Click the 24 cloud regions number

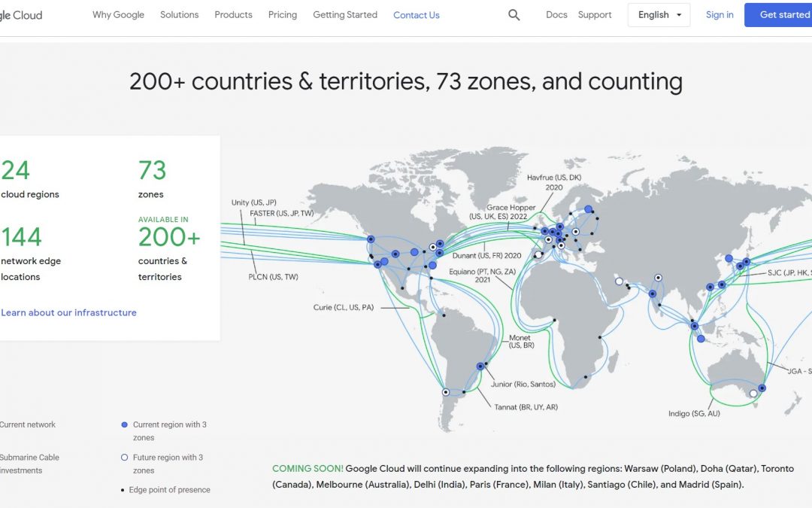tap(15, 170)
